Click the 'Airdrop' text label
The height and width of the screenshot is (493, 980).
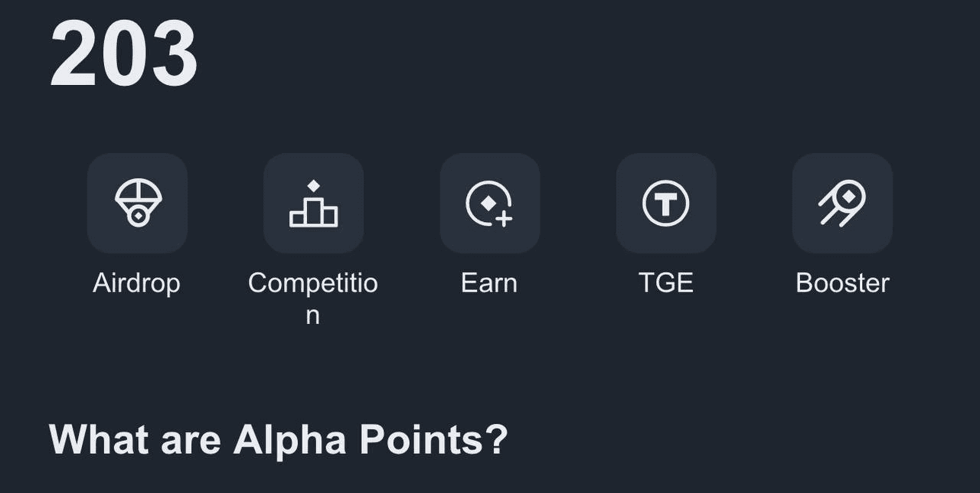137,283
